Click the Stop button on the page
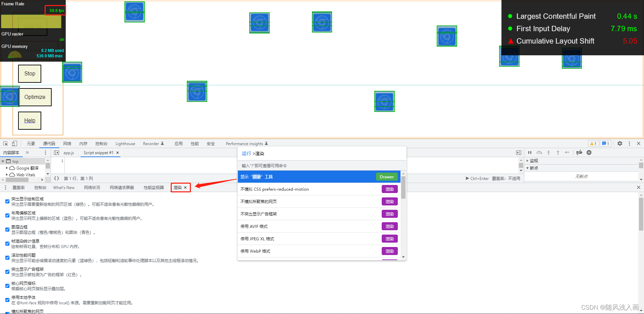644x314 pixels. tap(30, 73)
